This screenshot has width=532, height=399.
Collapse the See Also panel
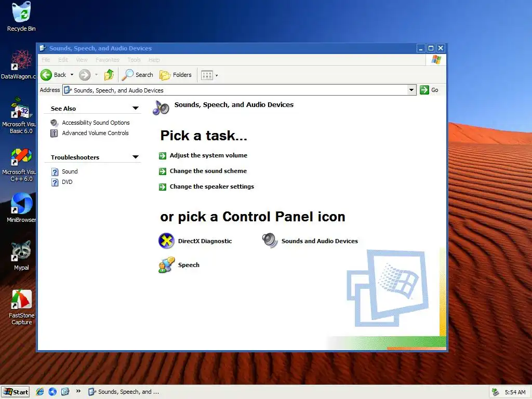click(x=136, y=108)
